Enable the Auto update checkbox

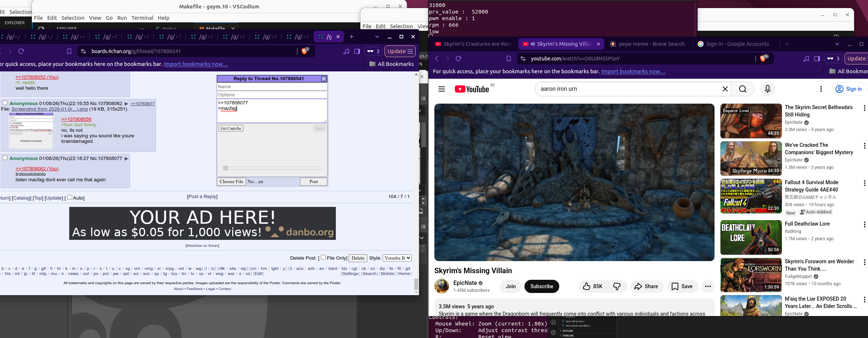coord(70,197)
